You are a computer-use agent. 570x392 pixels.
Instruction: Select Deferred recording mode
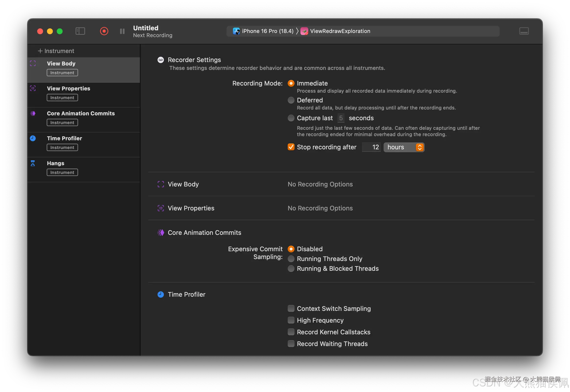(291, 100)
